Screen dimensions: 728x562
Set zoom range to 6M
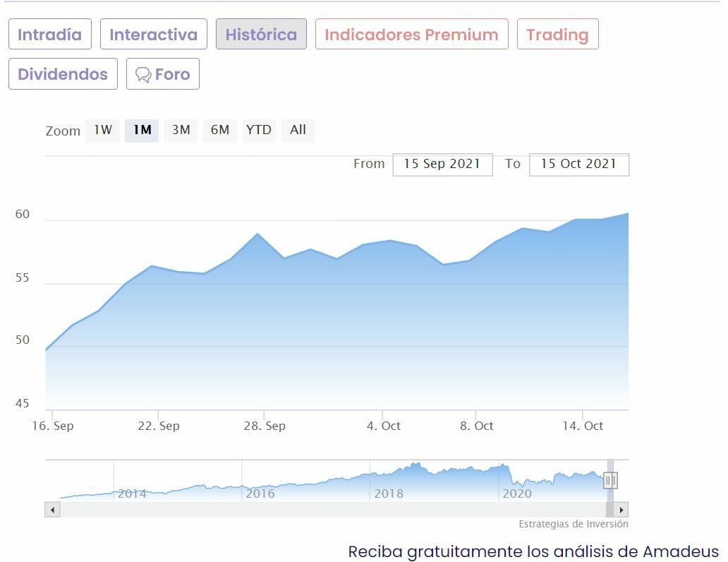[x=220, y=130]
